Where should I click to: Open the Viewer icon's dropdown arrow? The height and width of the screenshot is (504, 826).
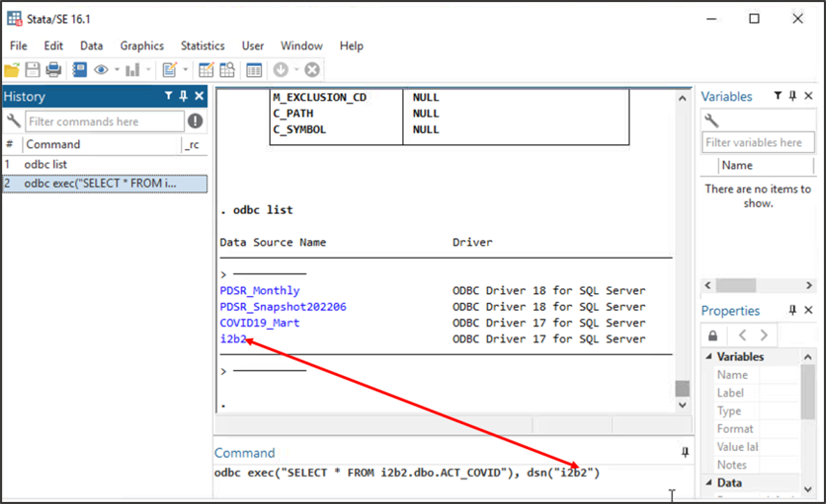pyautogui.click(x=117, y=69)
